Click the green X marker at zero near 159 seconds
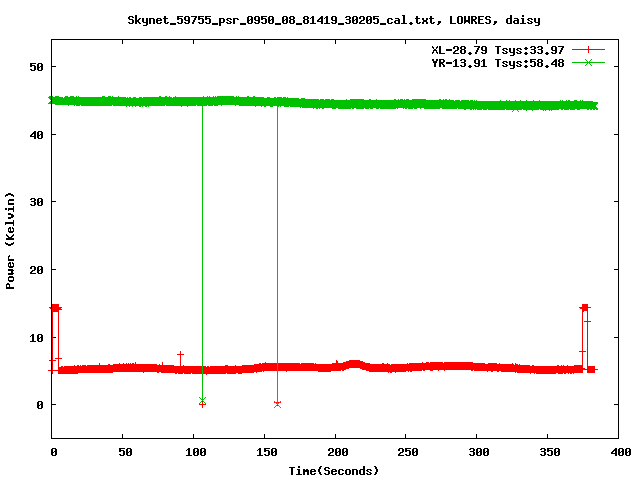The height and width of the screenshot is (480, 640). pos(278,404)
